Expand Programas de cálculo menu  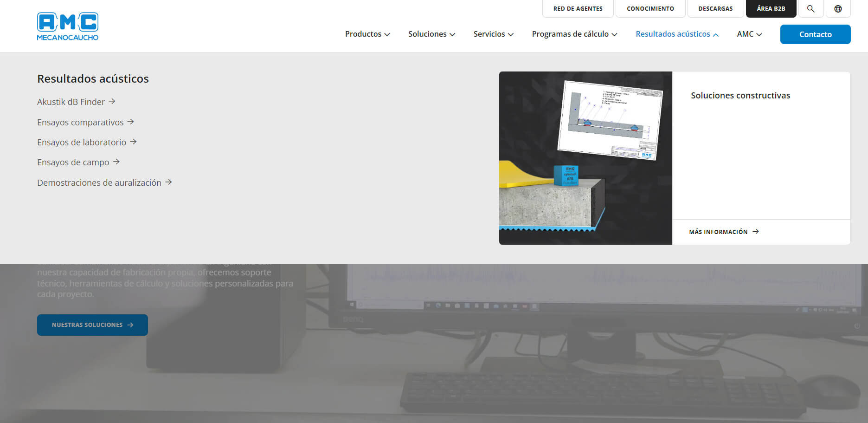tap(574, 34)
